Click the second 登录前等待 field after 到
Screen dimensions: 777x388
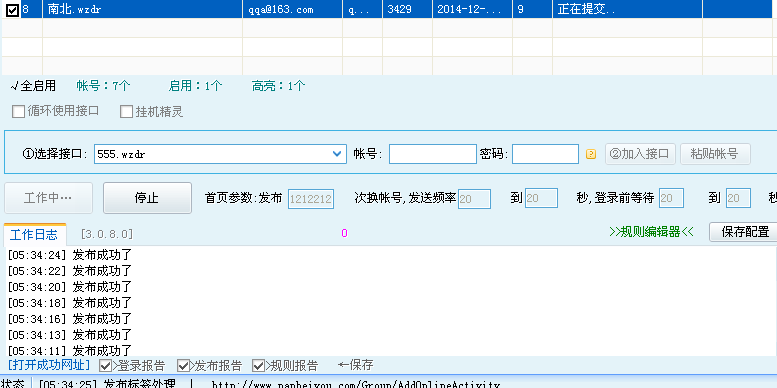pos(738,199)
